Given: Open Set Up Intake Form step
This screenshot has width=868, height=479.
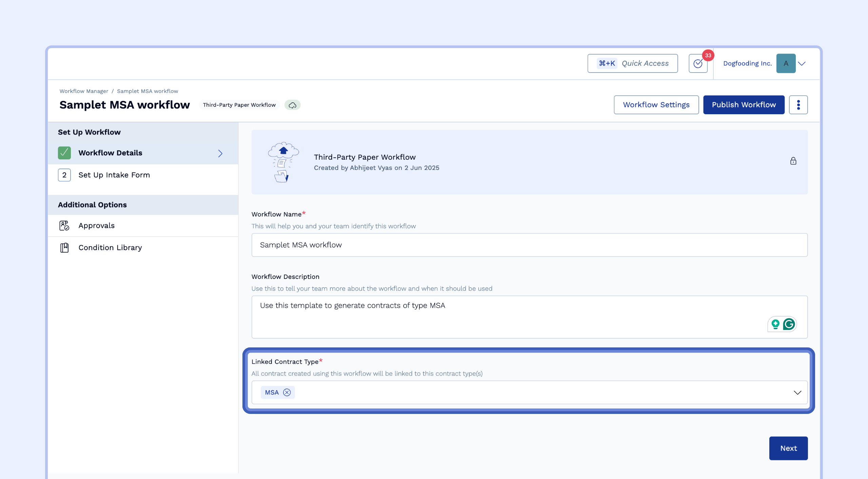Looking at the screenshot, I should tap(114, 175).
